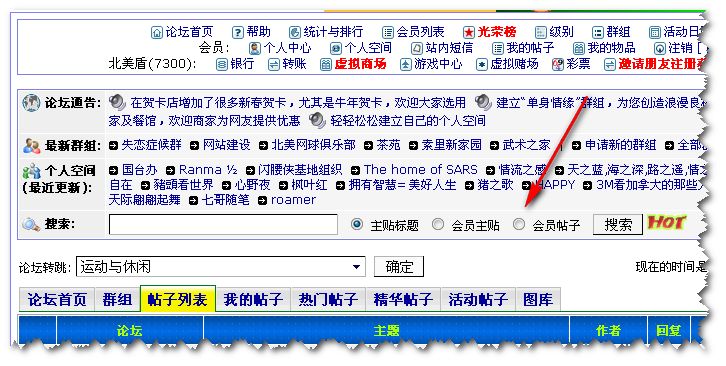Screen dimensions: 726x366
Task: Click the question mark icon for 帮助
Action: 238,32
